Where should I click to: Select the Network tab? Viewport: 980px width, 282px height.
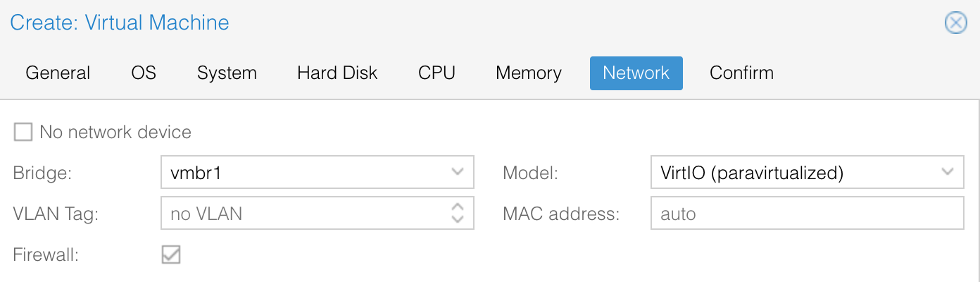pyautogui.click(x=636, y=73)
